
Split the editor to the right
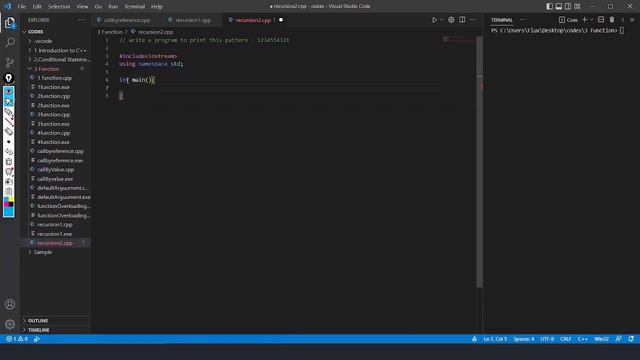462,20
